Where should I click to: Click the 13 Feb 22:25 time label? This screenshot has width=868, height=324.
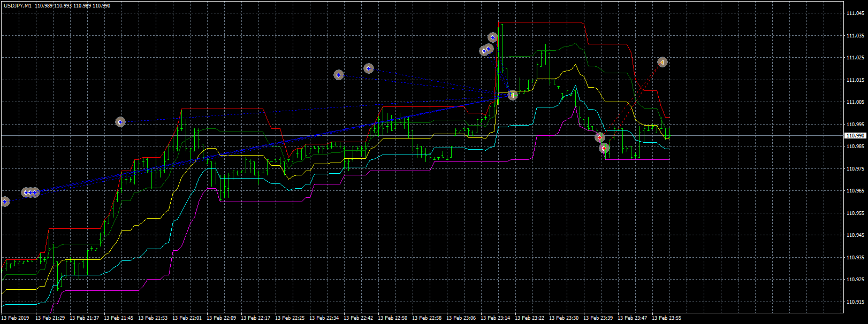[x=290, y=318]
